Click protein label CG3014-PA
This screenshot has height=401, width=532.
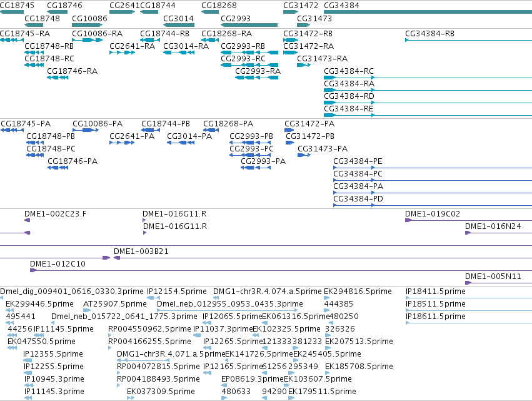pyautogui.click(x=189, y=136)
